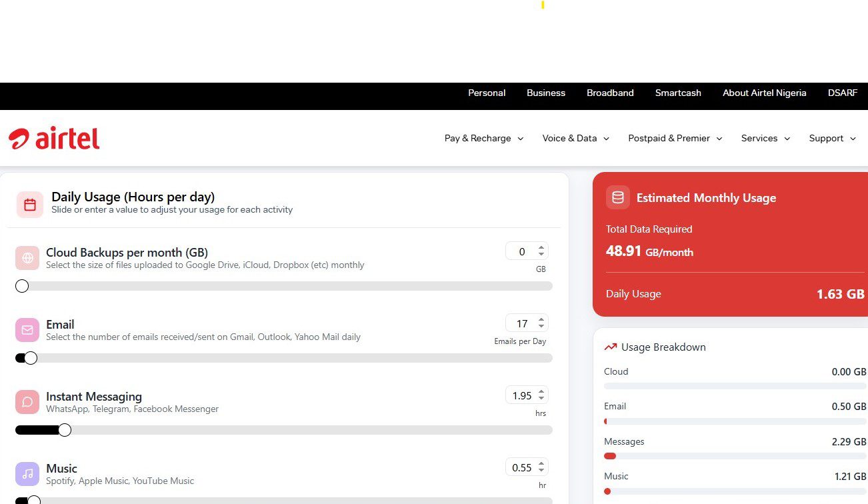Click the Daily Usage (Hours per day) heading

click(x=133, y=197)
